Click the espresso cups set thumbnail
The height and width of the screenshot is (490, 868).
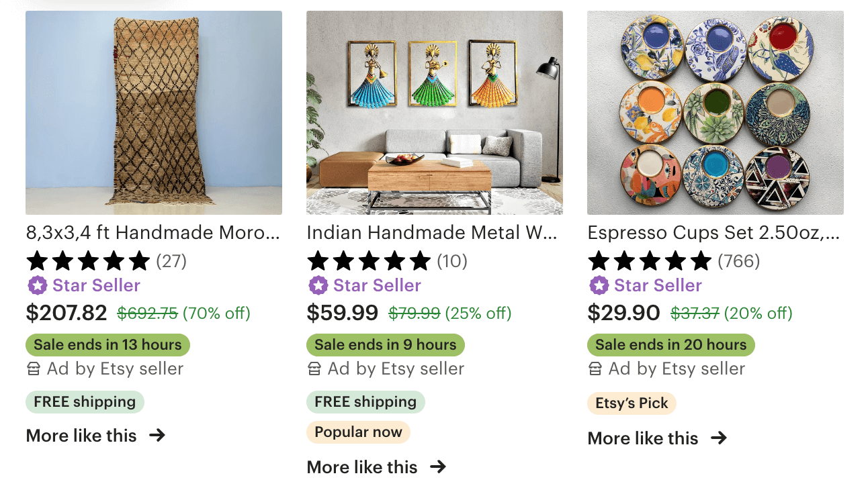(x=715, y=112)
